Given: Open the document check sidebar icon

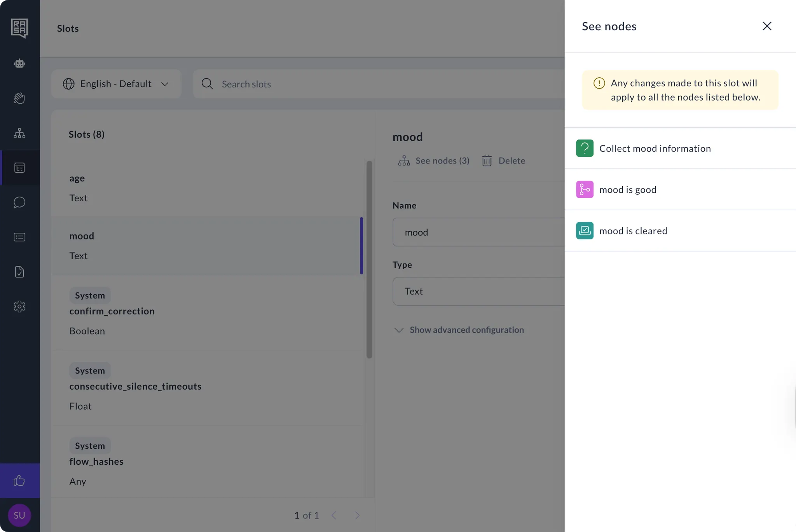Looking at the screenshot, I should click(19, 272).
